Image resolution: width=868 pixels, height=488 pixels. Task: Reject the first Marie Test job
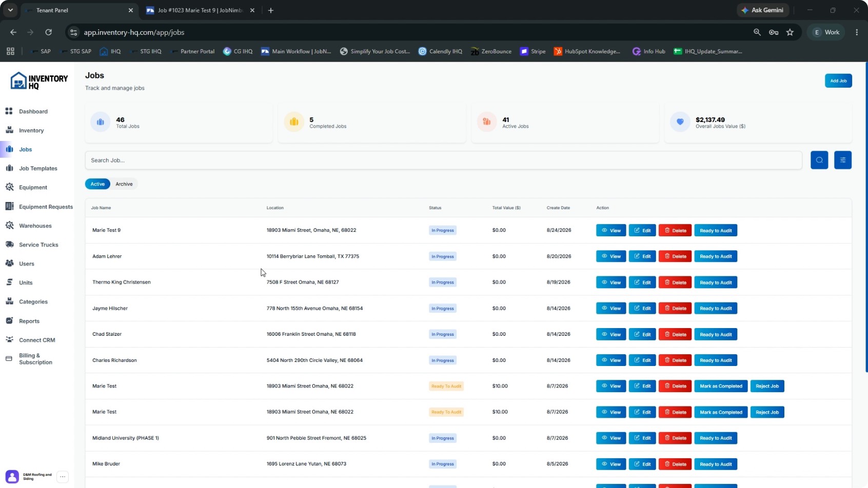tap(767, 386)
